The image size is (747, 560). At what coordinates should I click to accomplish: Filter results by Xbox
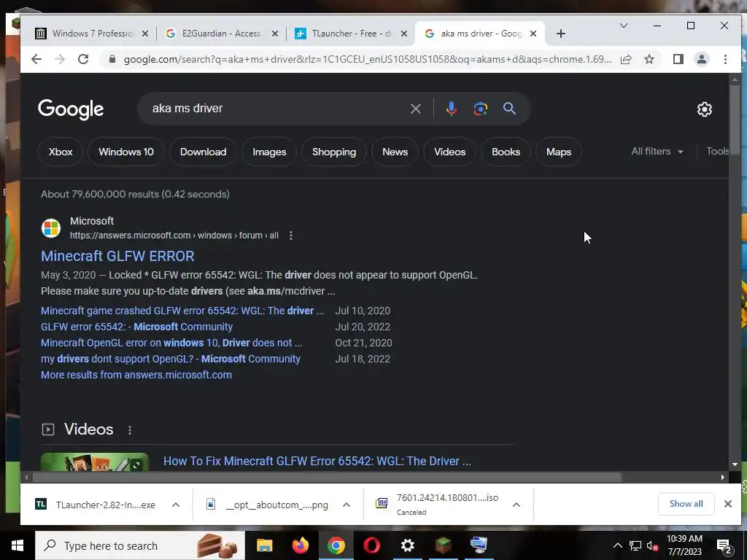click(x=61, y=152)
